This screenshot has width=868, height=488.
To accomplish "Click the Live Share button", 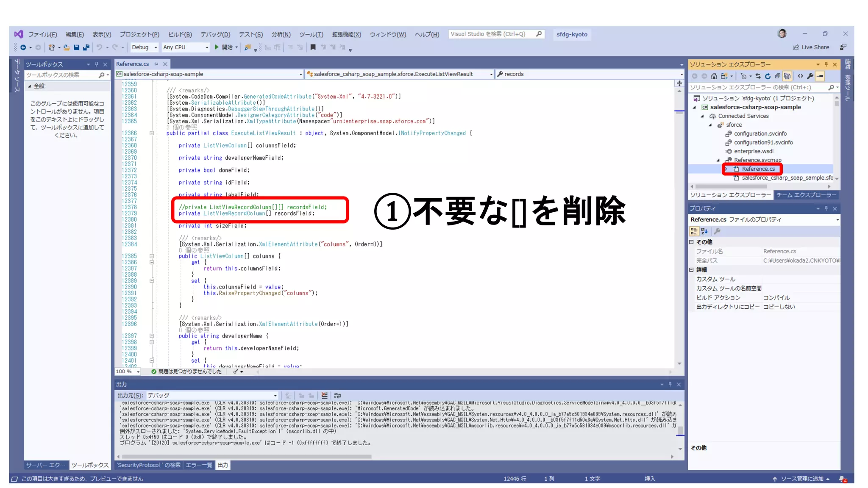I will point(811,47).
